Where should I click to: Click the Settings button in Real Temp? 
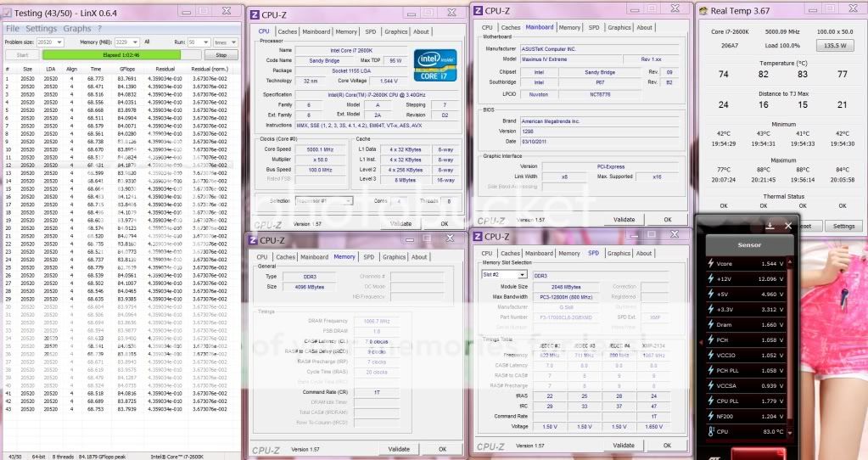[x=843, y=226]
